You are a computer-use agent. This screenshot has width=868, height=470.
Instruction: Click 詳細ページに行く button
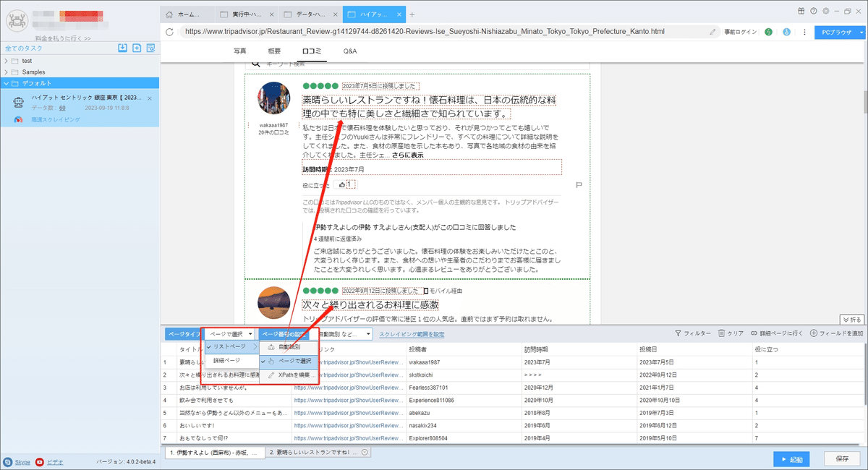coord(777,333)
